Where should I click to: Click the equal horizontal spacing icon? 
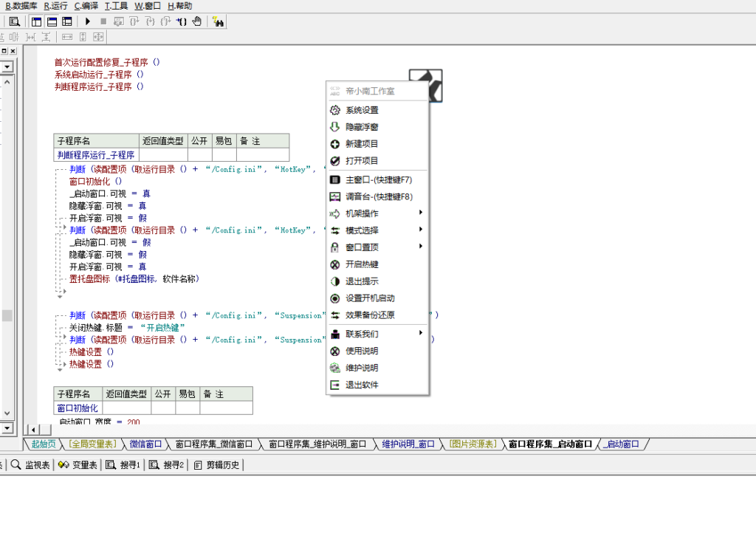[x=30, y=37]
